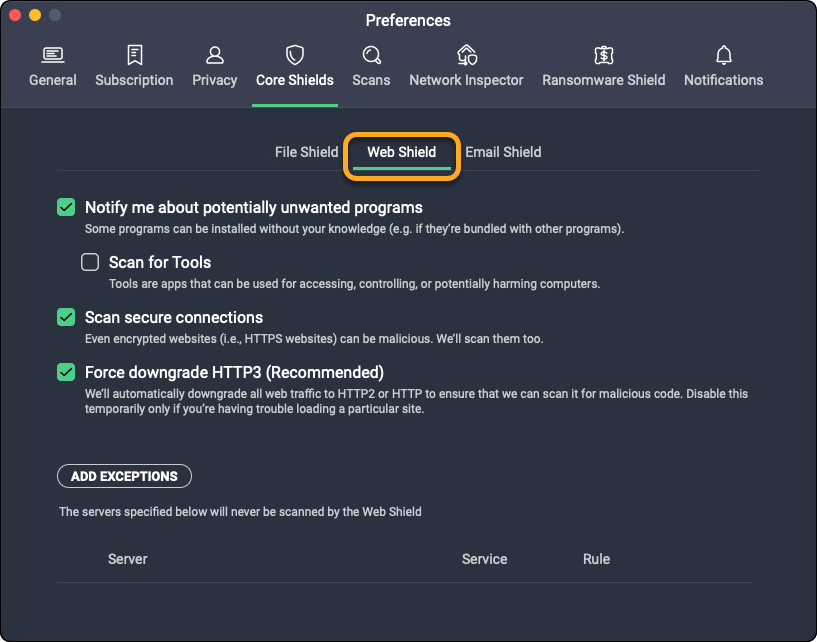Click the Service column header
The image size is (817, 642).
point(484,559)
